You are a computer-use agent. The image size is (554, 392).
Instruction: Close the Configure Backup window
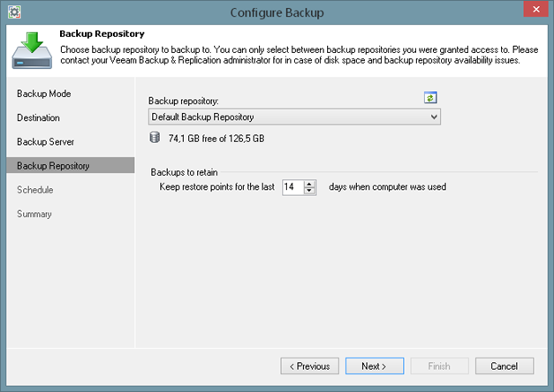(x=531, y=11)
